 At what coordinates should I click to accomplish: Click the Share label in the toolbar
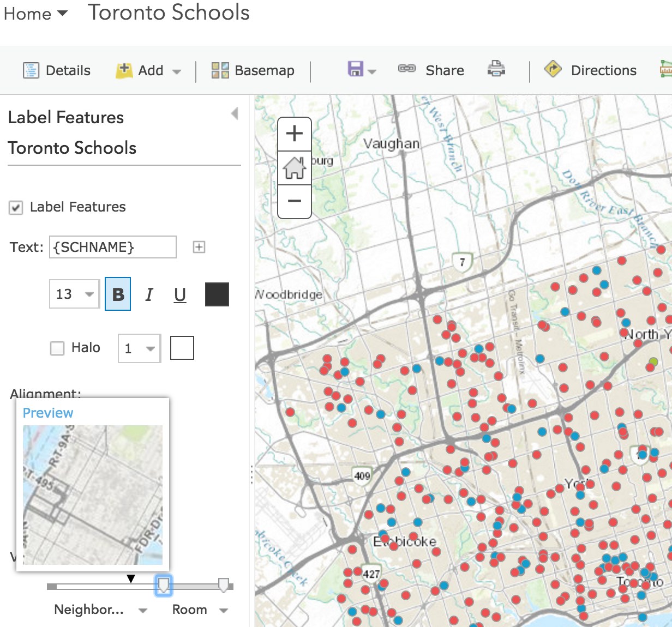pyautogui.click(x=445, y=70)
